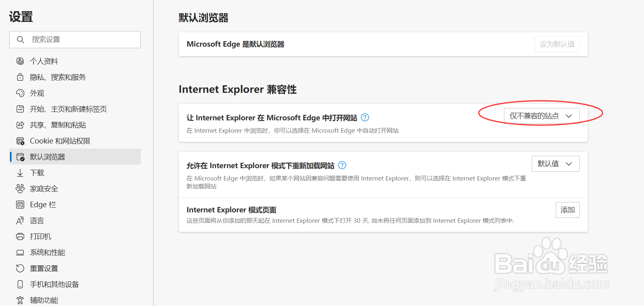
Task: Open Edge 栏 settings
Action: point(75,204)
